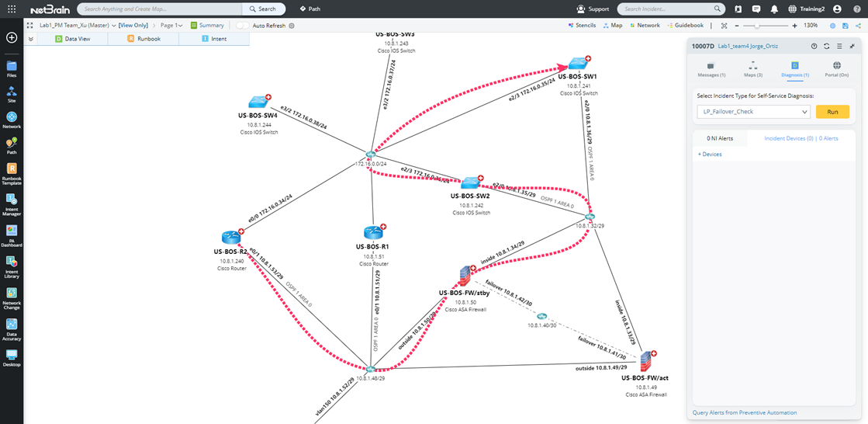
Task: Click the calendar alert icon in top bar
Action: pyautogui.click(x=738, y=9)
